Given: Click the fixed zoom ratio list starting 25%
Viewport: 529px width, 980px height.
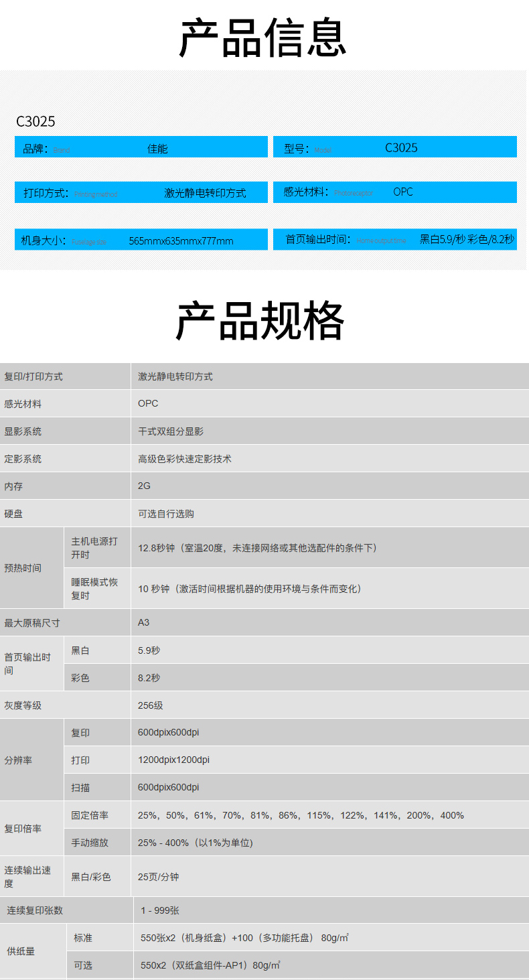Looking at the screenshot, I should coord(301,815).
